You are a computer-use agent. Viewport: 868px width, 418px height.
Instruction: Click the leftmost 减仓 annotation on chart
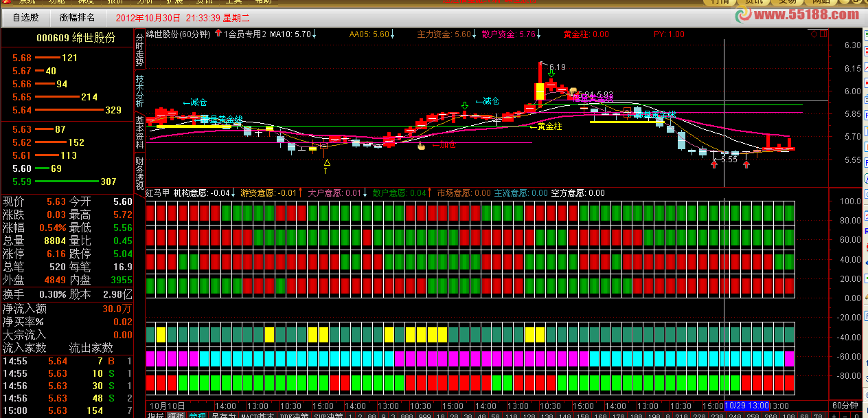tap(195, 102)
